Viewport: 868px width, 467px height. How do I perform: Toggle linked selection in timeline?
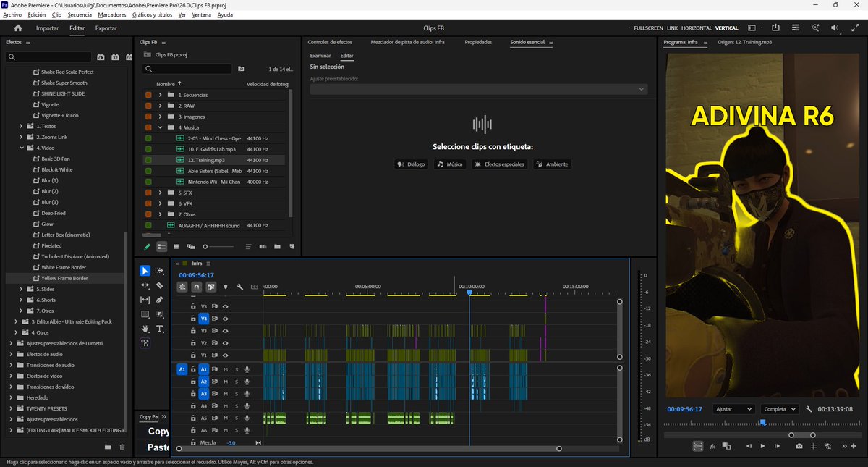tap(210, 287)
